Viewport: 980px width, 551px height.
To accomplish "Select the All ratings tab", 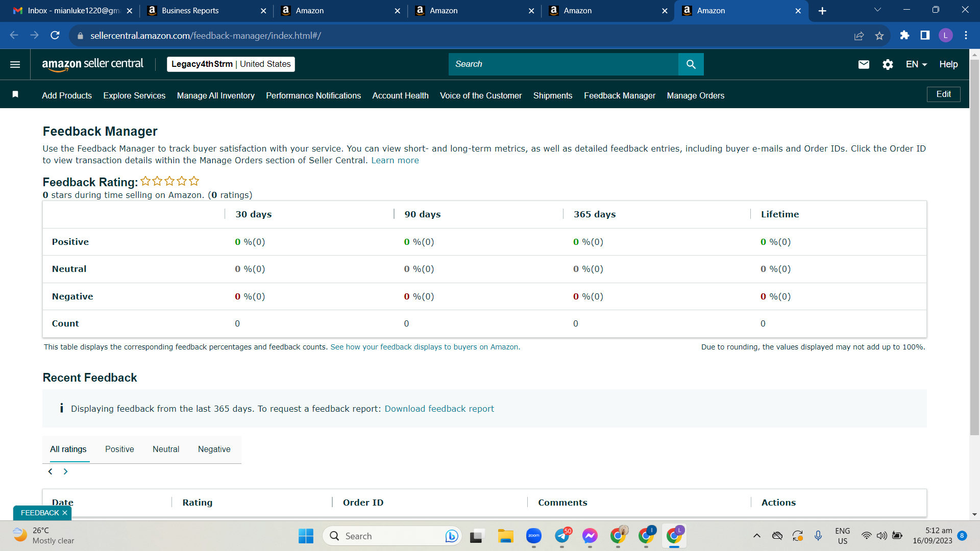I will click(68, 449).
